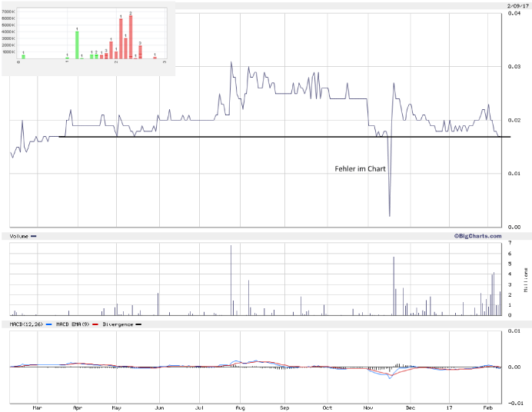The height and width of the screenshot is (412, 532).
Task: Click the Feb label on the time axis
Action: 488,407
